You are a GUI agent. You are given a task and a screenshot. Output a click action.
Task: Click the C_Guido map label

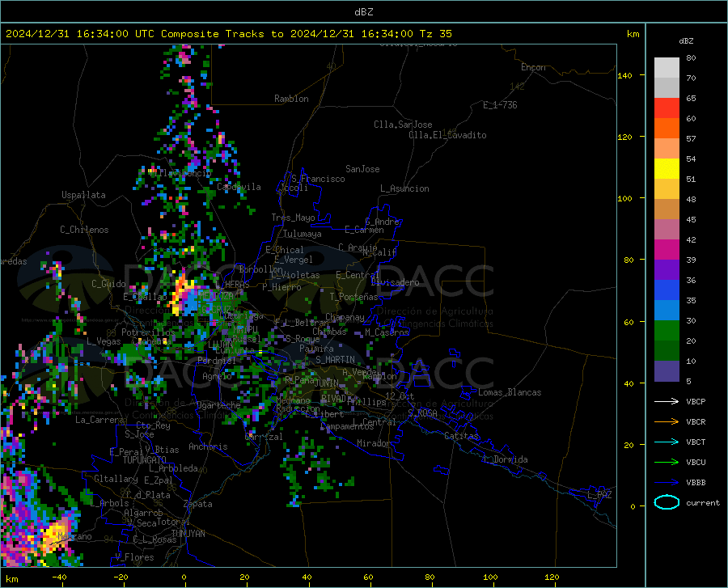tap(108, 284)
